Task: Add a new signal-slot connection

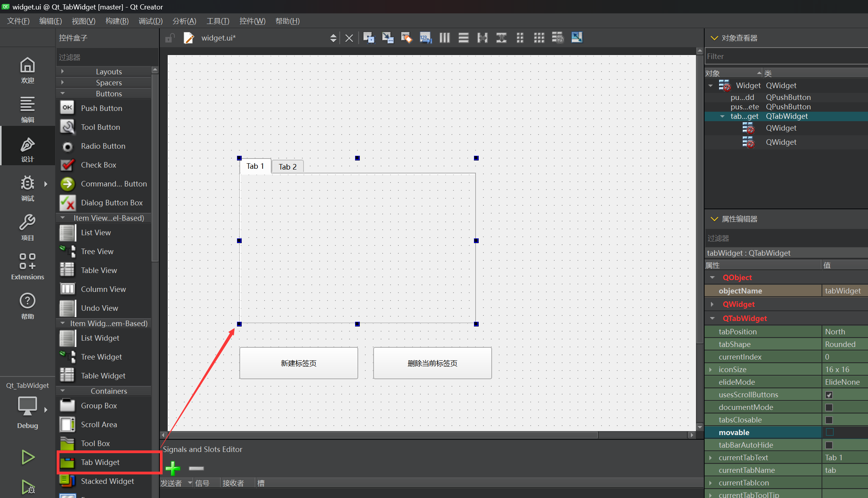Action: [x=173, y=468]
